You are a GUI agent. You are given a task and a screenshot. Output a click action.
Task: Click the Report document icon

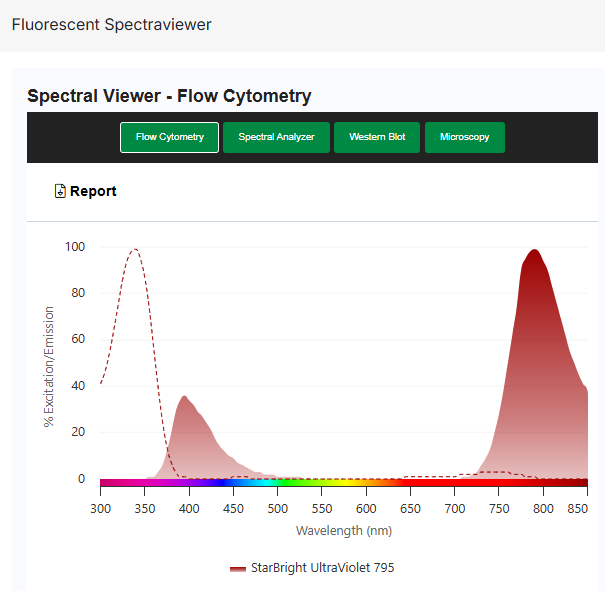pyautogui.click(x=60, y=191)
